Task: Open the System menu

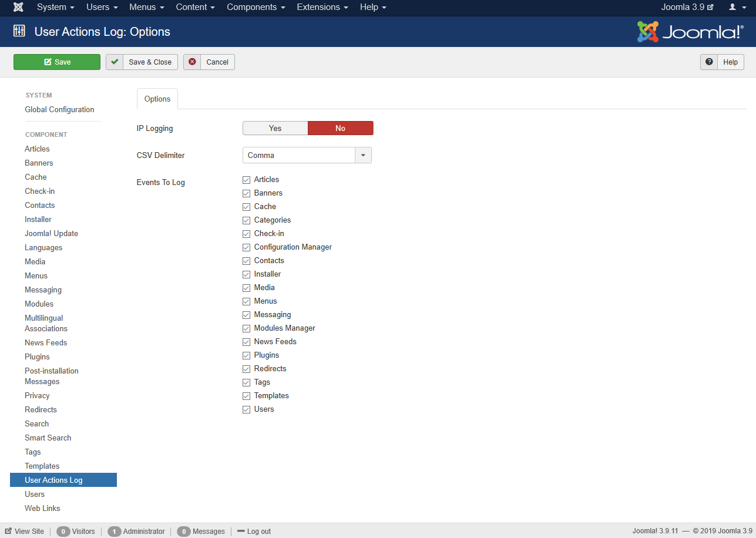Action: point(55,7)
